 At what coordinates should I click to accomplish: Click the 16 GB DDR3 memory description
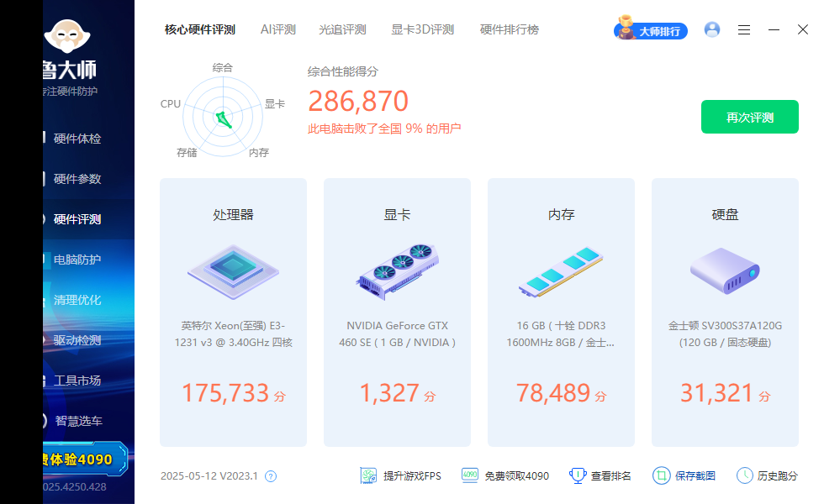(x=561, y=334)
